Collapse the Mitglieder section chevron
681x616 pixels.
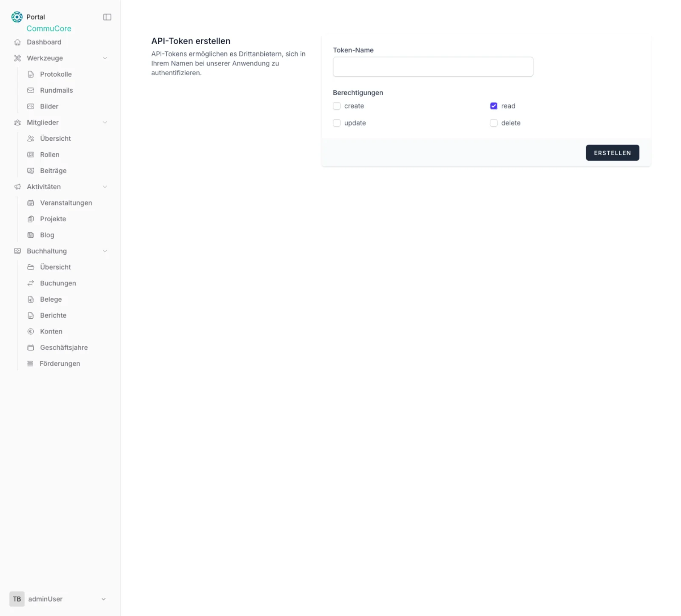coord(105,123)
